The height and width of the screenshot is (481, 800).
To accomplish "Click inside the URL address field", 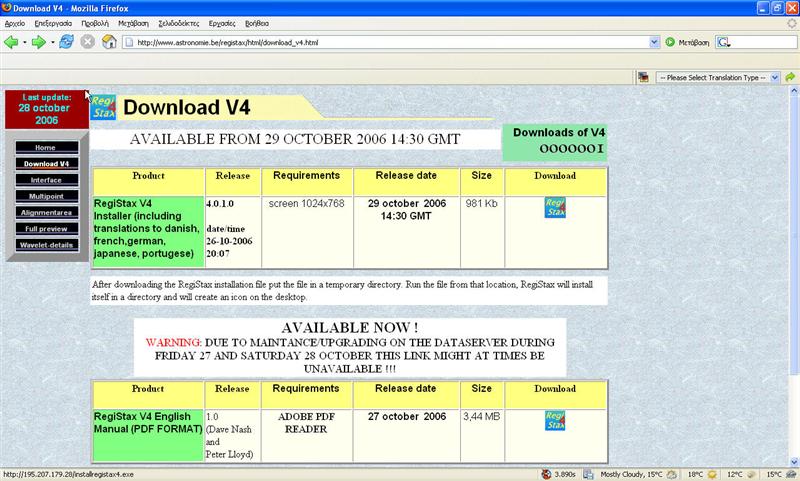I will tap(391, 42).
